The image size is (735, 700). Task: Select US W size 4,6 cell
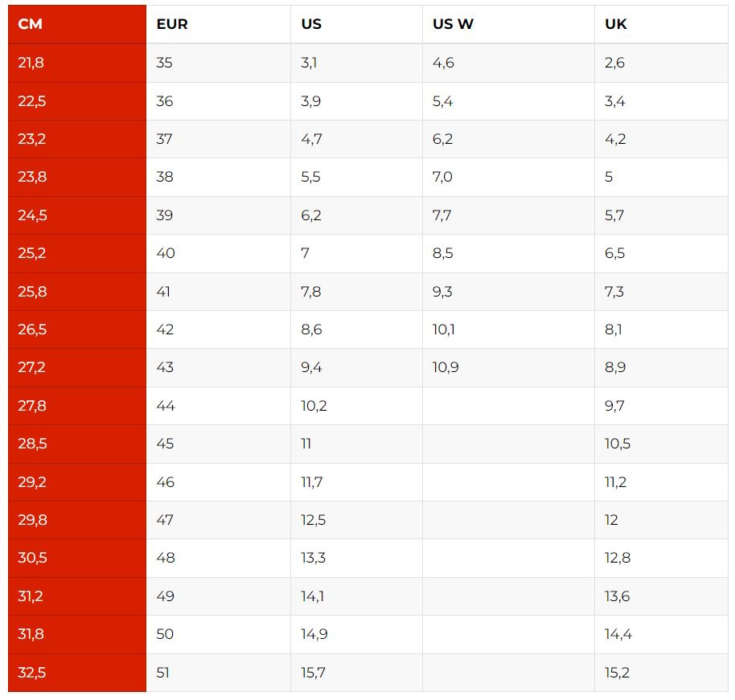508,63
